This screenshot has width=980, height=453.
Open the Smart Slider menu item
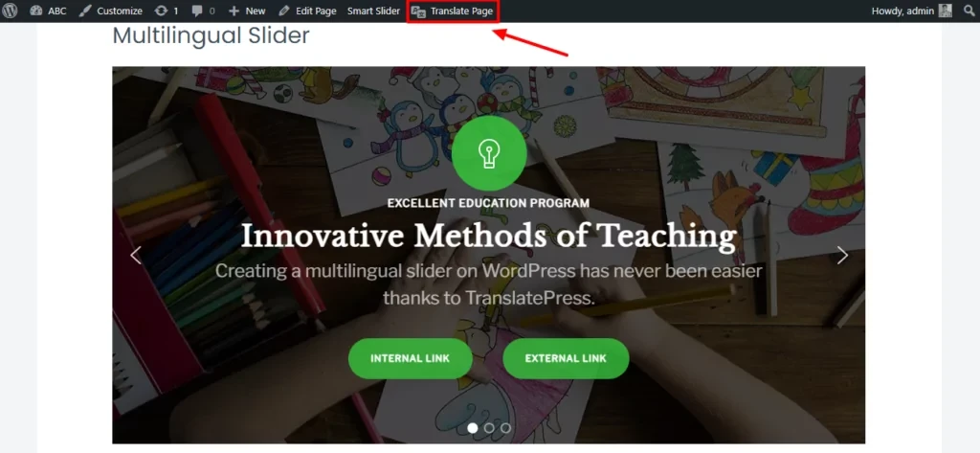point(374,11)
